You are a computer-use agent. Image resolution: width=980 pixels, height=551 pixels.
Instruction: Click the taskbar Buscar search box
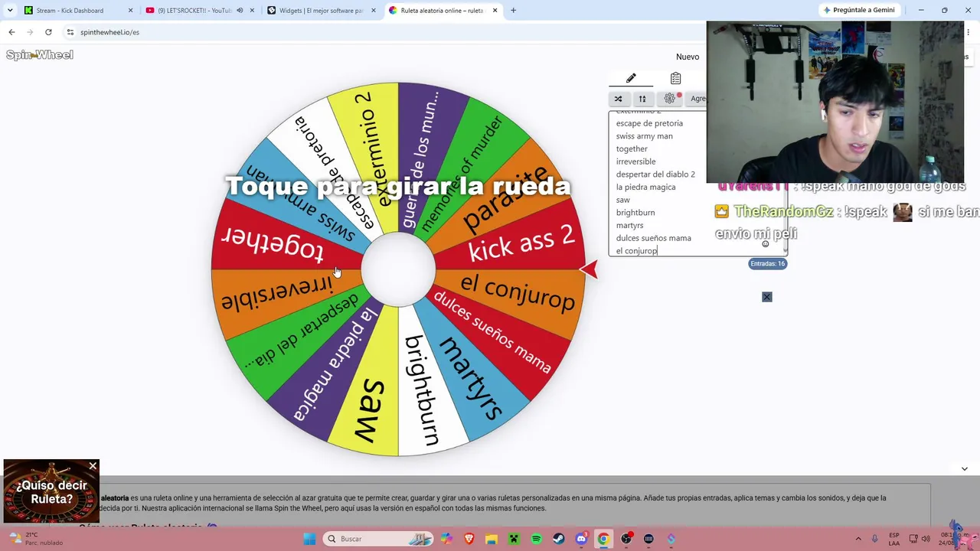(x=377, y=539)
